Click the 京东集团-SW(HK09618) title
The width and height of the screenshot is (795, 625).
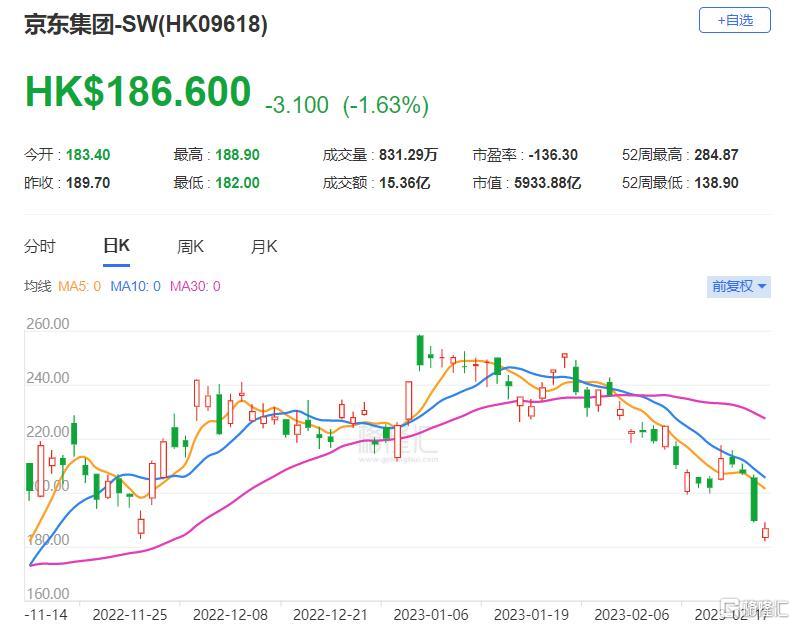click(x=146, y=24)
